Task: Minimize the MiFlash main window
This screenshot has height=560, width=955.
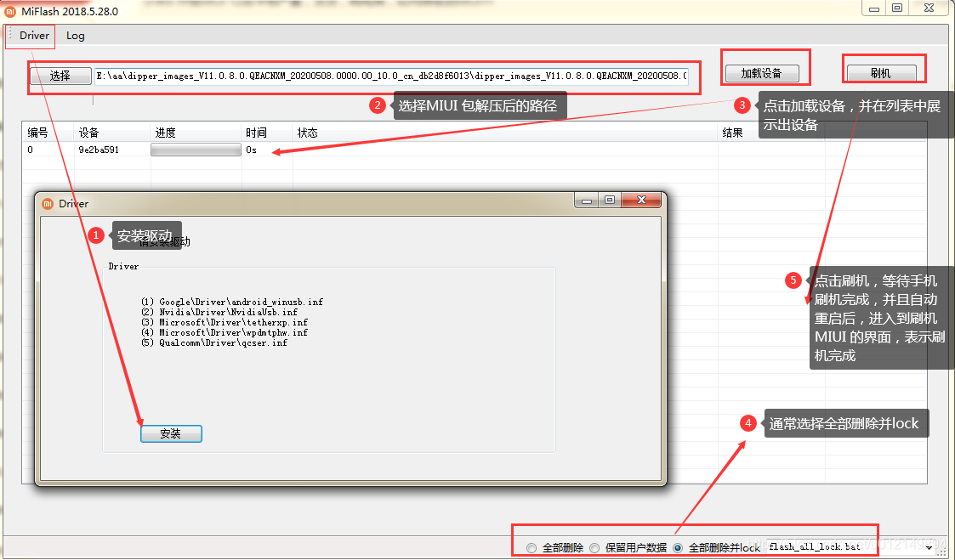Action: tap(874, 8)
